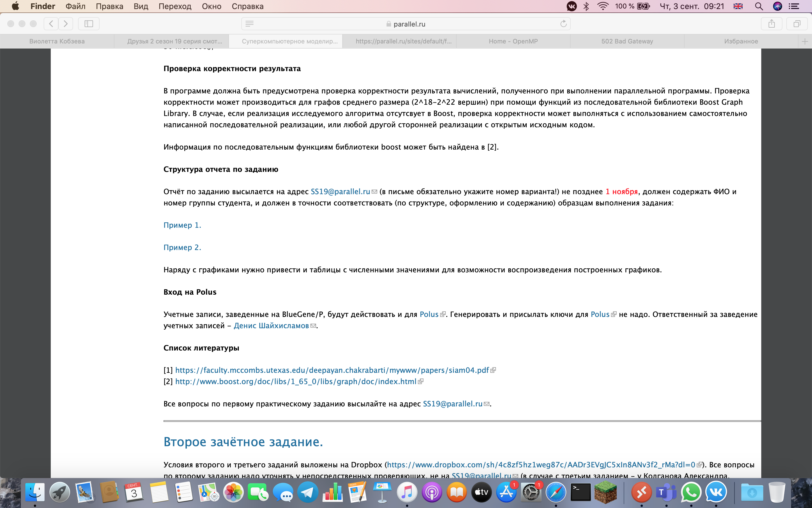Open the Apple menu
Image resolution: width=812 pixels, height=508 pixels.
point(15,6)
